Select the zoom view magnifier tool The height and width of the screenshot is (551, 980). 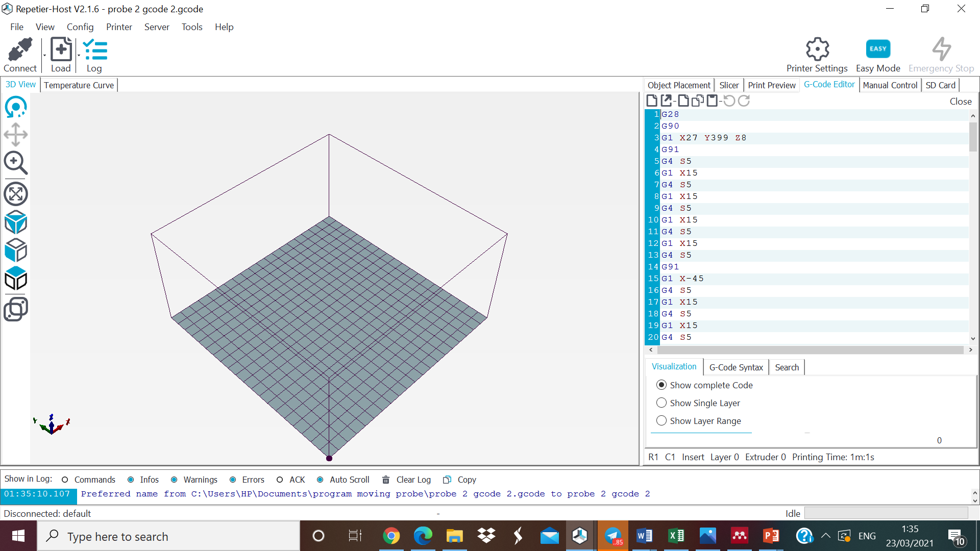click(x=16, y=163)
